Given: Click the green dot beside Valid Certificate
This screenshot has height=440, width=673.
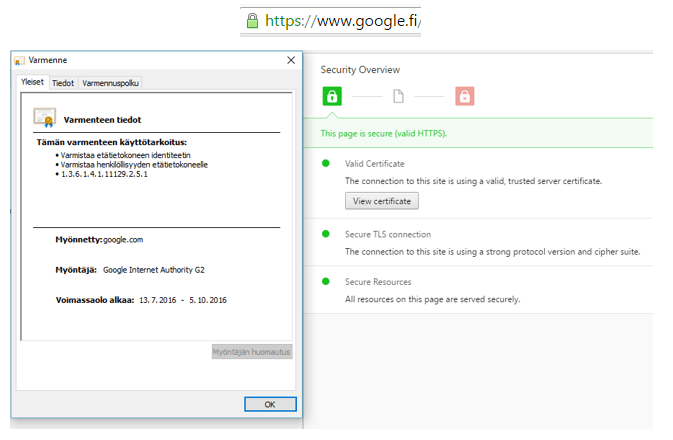Looking at the screenshot, I should [x=326, y=163].
